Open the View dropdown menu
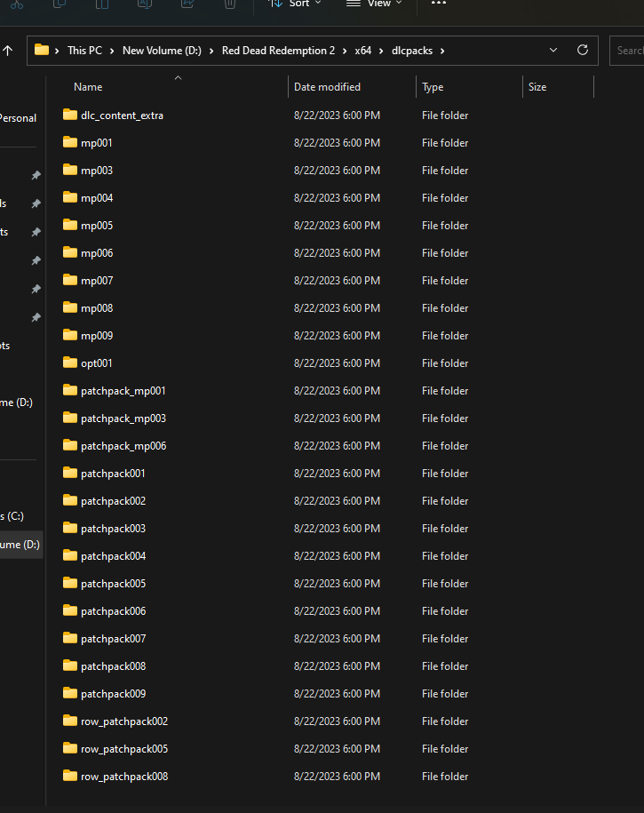 [374, 4]
